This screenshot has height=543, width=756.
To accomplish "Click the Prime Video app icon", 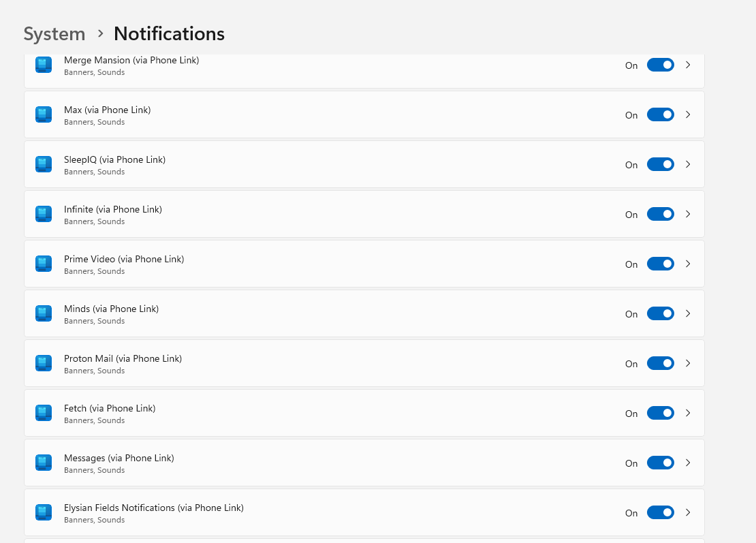I will click(x=44, y=263).
